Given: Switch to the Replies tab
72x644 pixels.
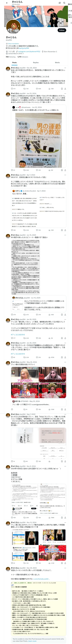Looking at the screenshot, I should (x=36, y=62).
